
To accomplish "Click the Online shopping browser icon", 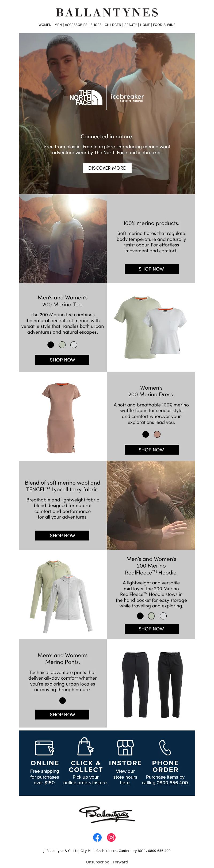I will point(45,748).
